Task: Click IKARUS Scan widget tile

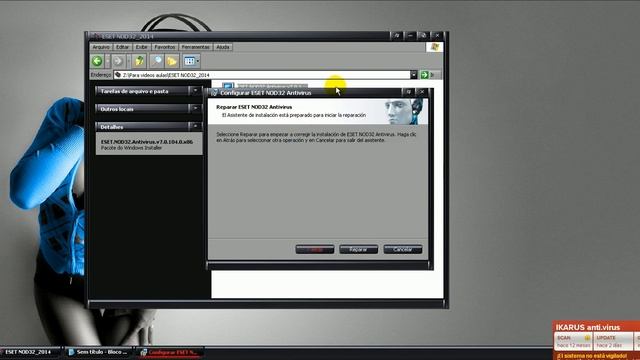Action: [573, 341]
